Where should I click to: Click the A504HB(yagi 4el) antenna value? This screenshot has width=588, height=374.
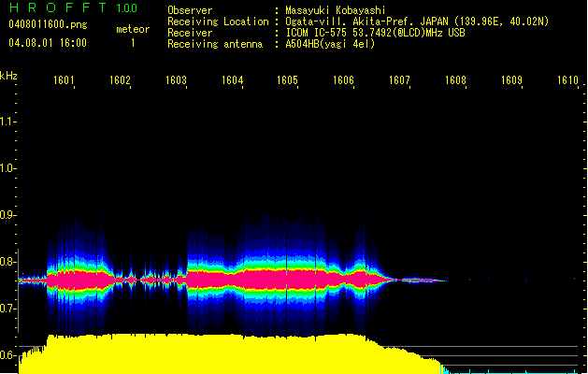330,44
